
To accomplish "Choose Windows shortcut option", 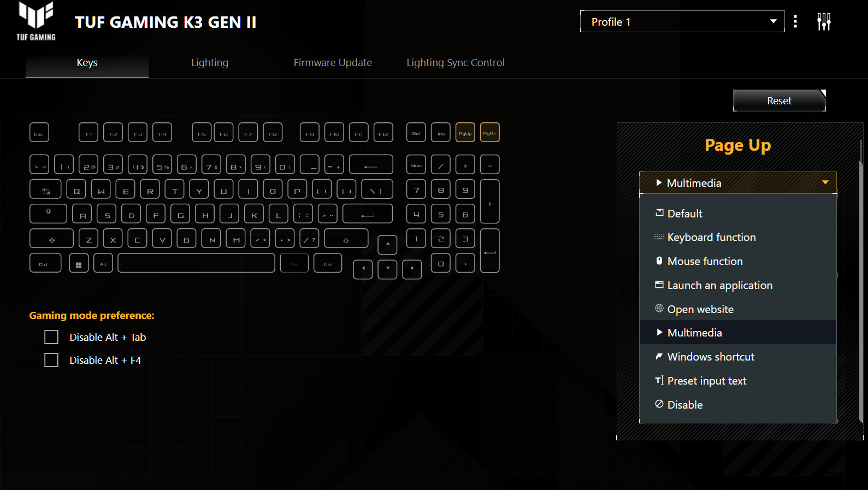I will tap(738, 357).
